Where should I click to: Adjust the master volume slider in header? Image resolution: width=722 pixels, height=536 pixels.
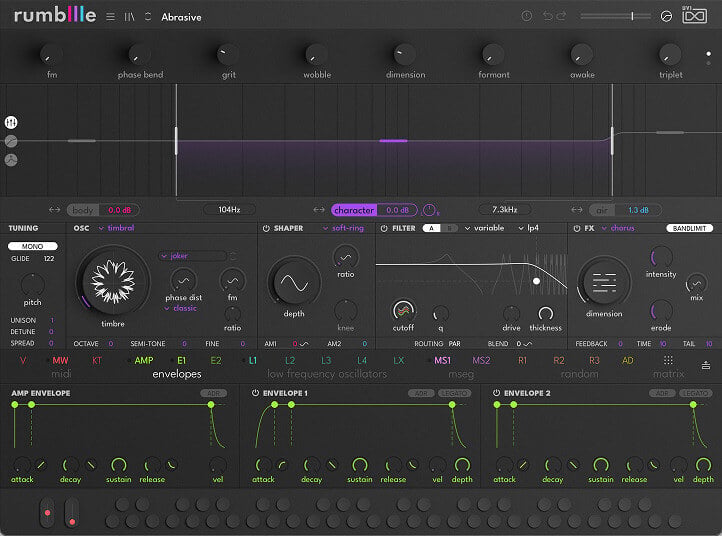(616, 17)
